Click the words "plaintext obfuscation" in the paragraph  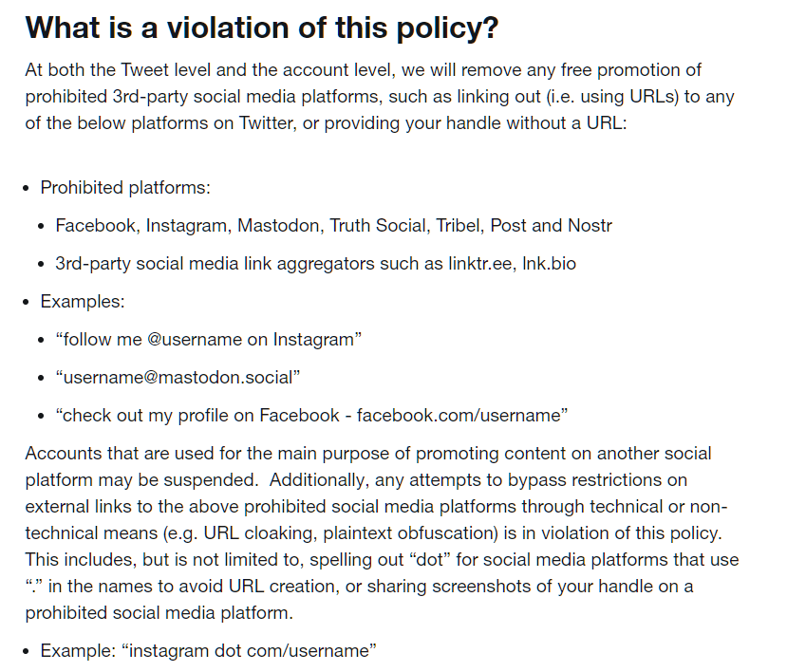[x=407, y=533]
